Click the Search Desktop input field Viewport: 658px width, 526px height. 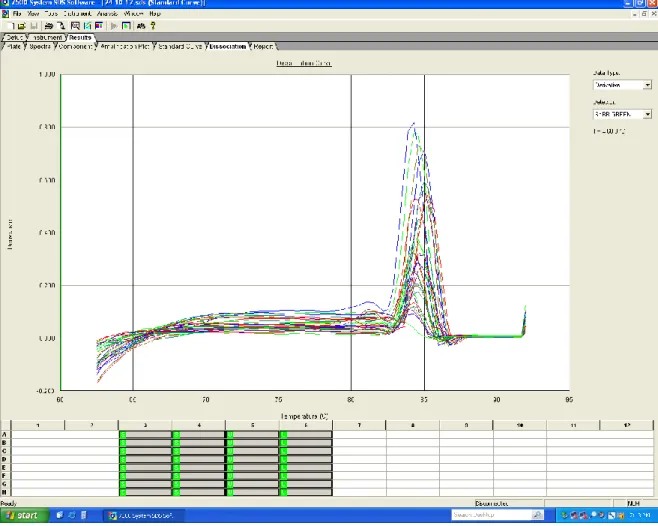[492, 515]
